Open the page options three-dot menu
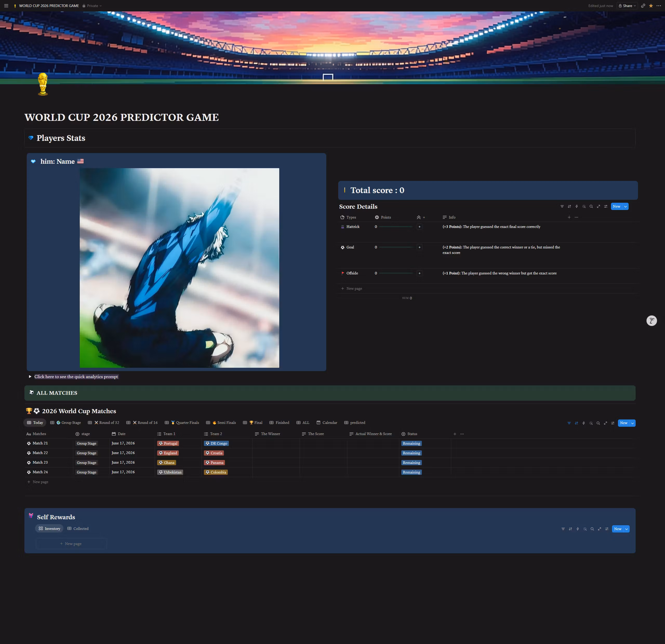 (659, 6)
